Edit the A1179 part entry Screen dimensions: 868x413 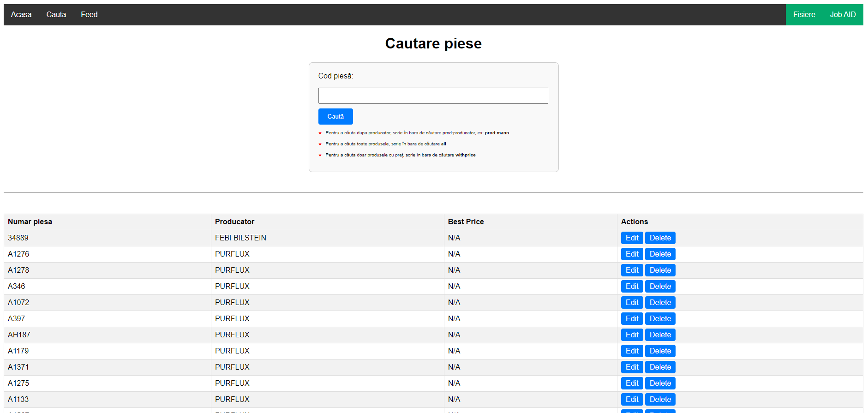click(x=632, y=351)
